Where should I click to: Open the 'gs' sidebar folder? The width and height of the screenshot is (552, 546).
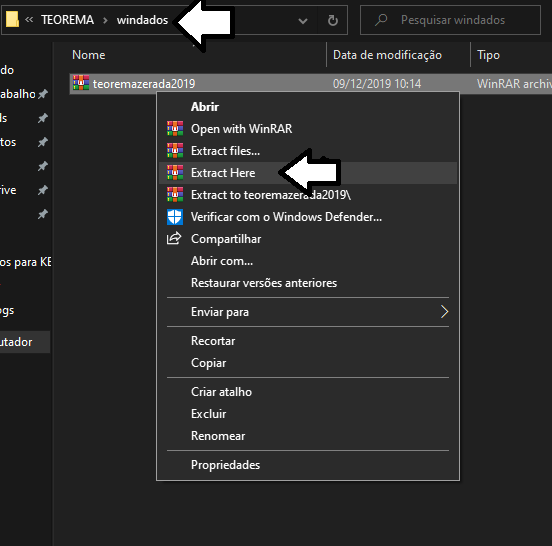(x=7, y=311)
